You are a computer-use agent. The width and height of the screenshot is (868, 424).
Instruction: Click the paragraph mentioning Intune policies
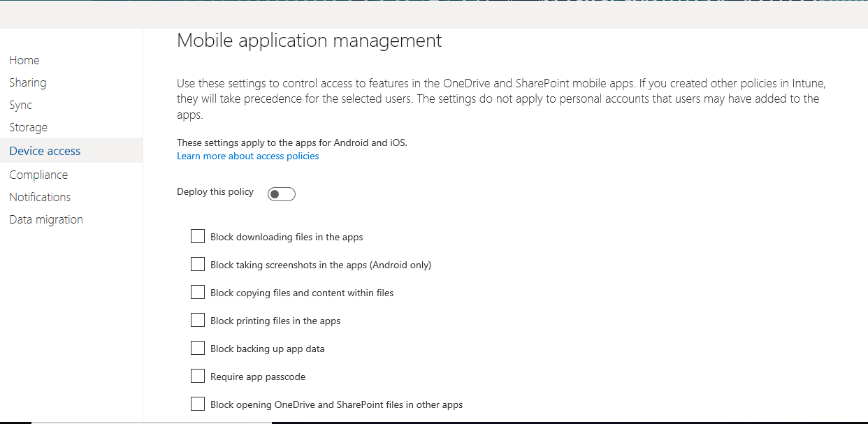(500, 98)
